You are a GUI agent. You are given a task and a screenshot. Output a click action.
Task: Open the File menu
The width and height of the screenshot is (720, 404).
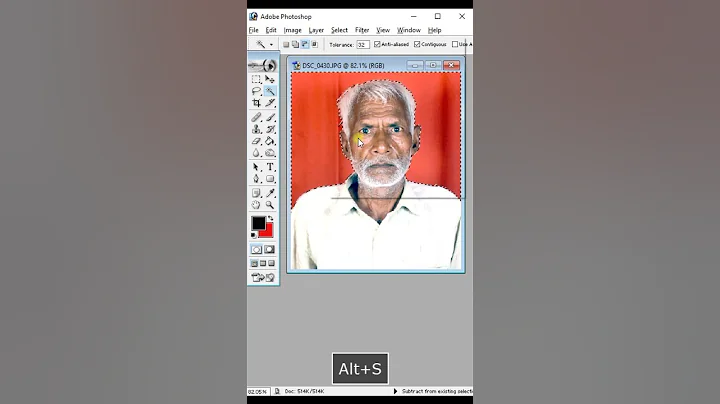[x=253, y=30]
